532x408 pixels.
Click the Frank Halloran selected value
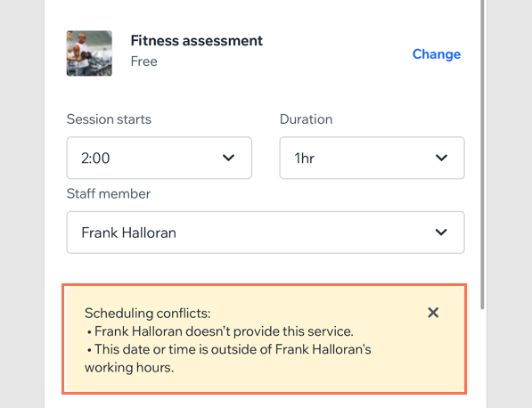(129, 233)
